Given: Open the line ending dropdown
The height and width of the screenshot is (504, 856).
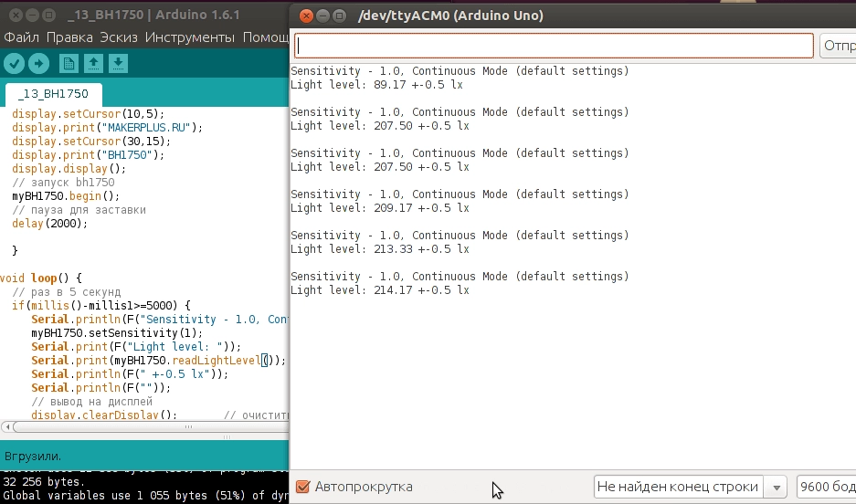Looking at the screenshot, I should [690, 487].
